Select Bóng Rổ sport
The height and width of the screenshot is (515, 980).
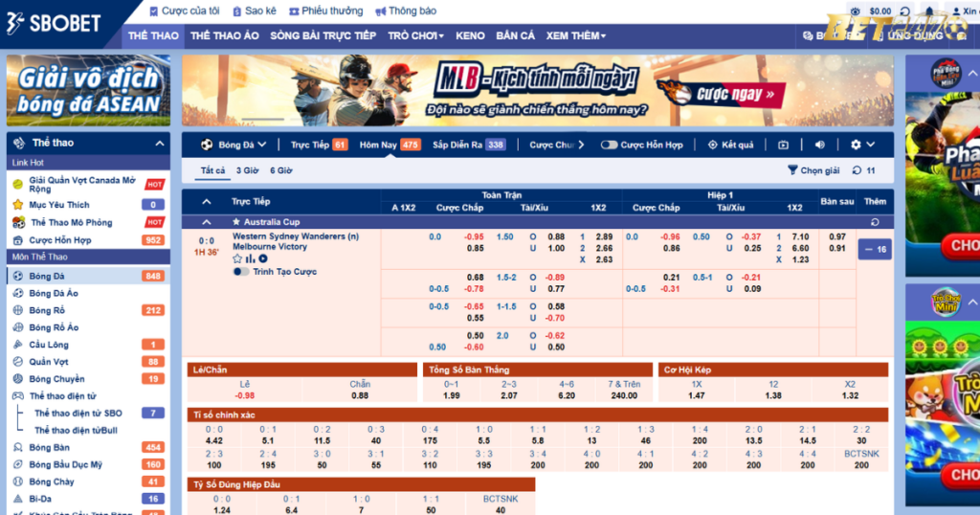(88, 310)
